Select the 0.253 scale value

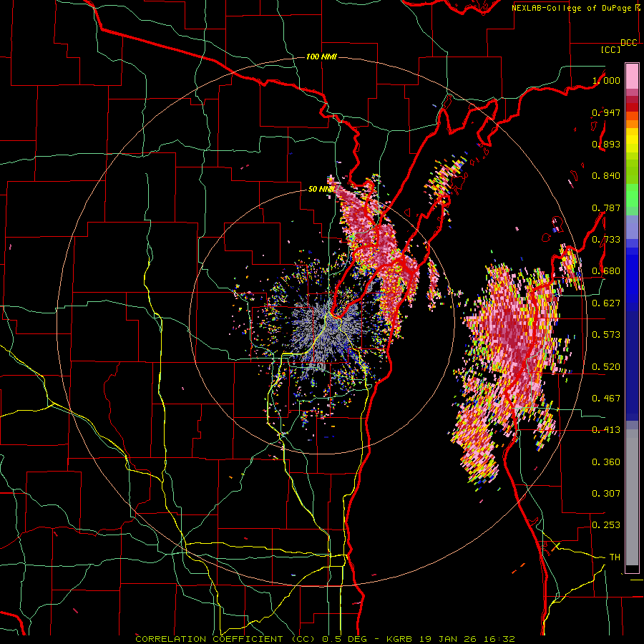pos(606,525)
